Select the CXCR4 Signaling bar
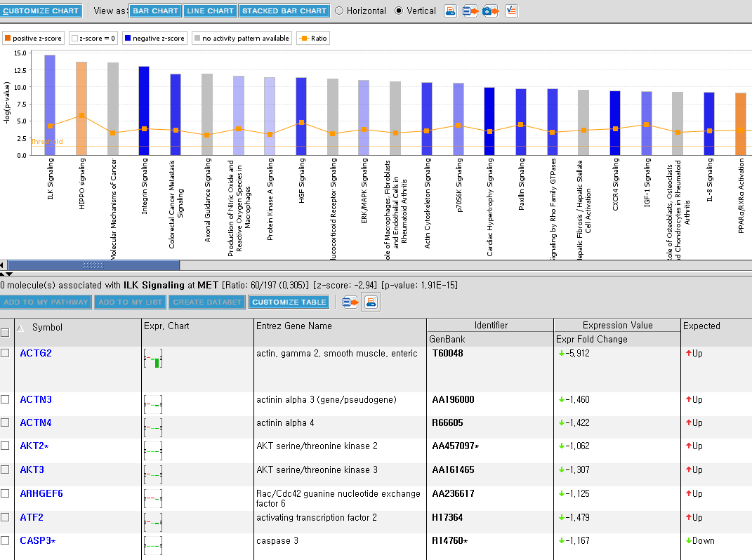Viewport: 752px width, 560px height. click(615, 124)
